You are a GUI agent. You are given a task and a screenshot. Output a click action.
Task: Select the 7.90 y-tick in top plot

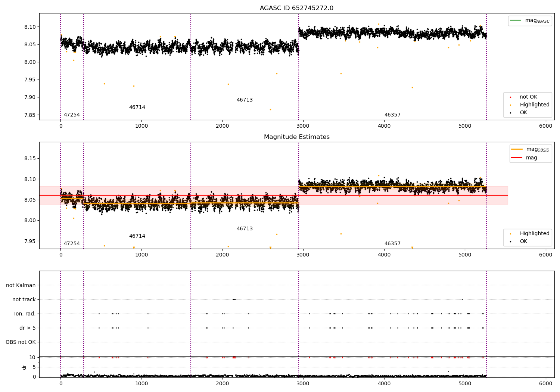pyautogui.click(x=29, y=97)
